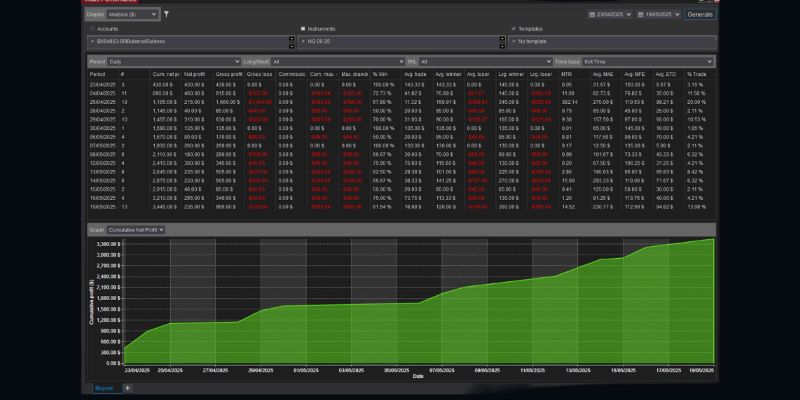Sort by the Commission column header
The width and height of the screenshot is (800, 400).
(292, 74)
